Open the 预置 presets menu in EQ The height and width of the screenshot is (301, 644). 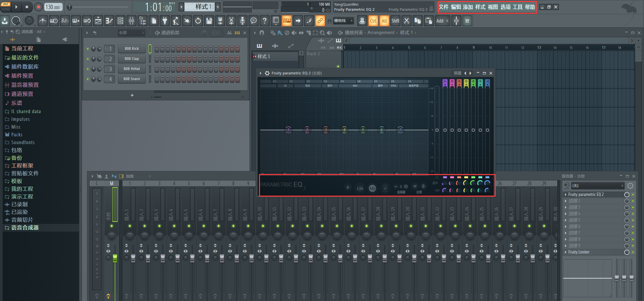pyautogui.click(x=458, y=73)
